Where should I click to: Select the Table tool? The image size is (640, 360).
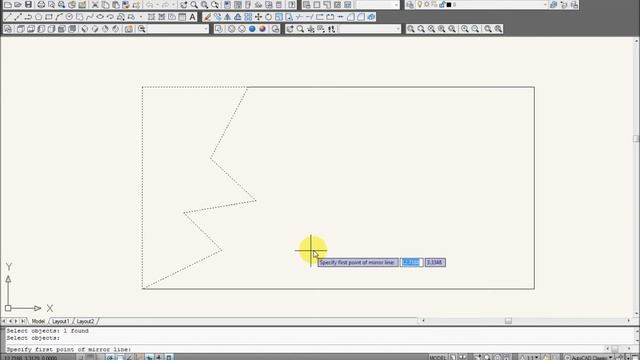pos(182,17)
